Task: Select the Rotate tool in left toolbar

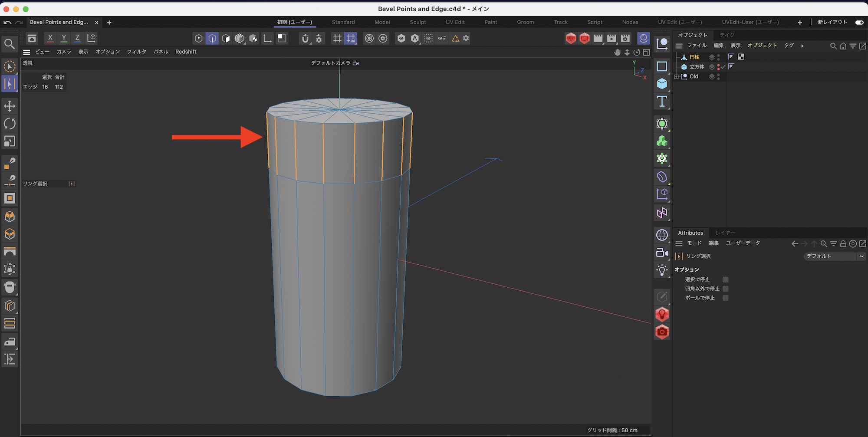Action: pos(10,124)
